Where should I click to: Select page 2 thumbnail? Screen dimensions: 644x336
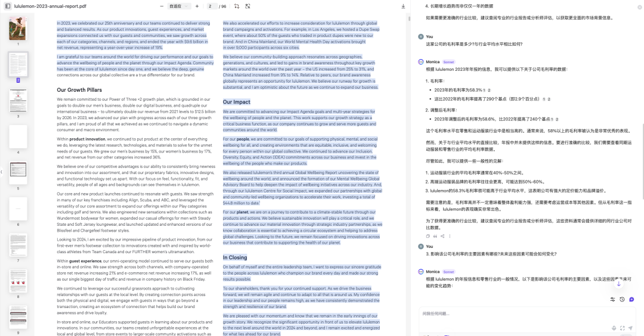18,64
